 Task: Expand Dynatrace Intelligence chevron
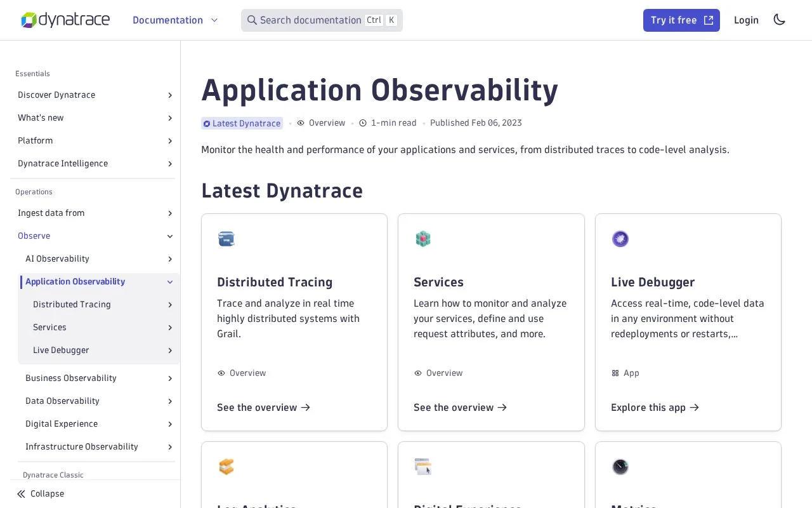pos(170,164)
